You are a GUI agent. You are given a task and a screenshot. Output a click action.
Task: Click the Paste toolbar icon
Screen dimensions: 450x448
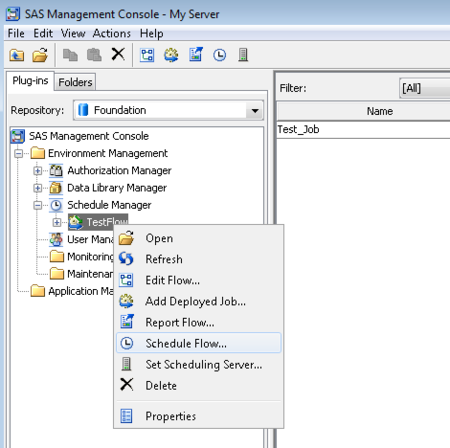[94, 55]
